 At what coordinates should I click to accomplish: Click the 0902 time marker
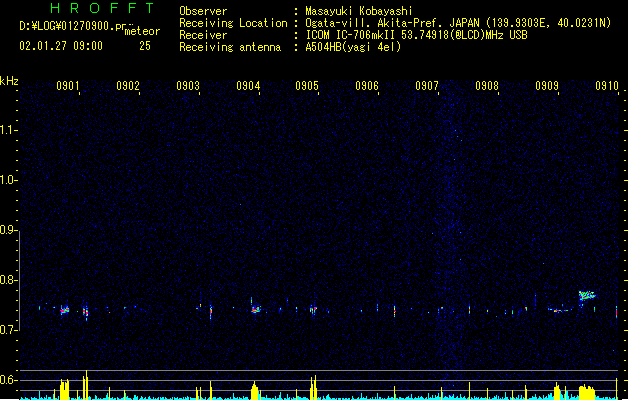point(128,86)
